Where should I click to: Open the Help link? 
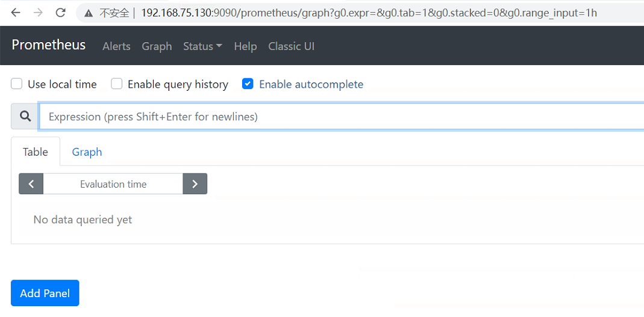point(245,46)
